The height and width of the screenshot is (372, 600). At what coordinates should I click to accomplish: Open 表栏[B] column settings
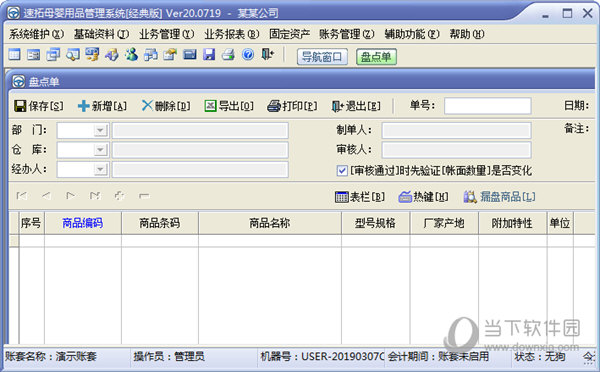click(360, 197)
